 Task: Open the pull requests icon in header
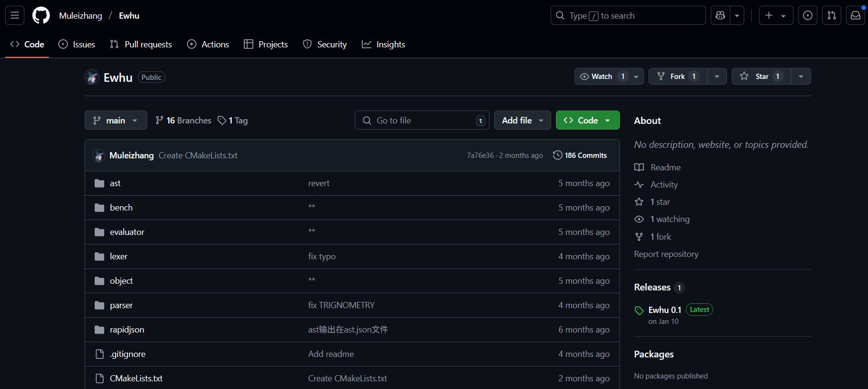[832, 15]
